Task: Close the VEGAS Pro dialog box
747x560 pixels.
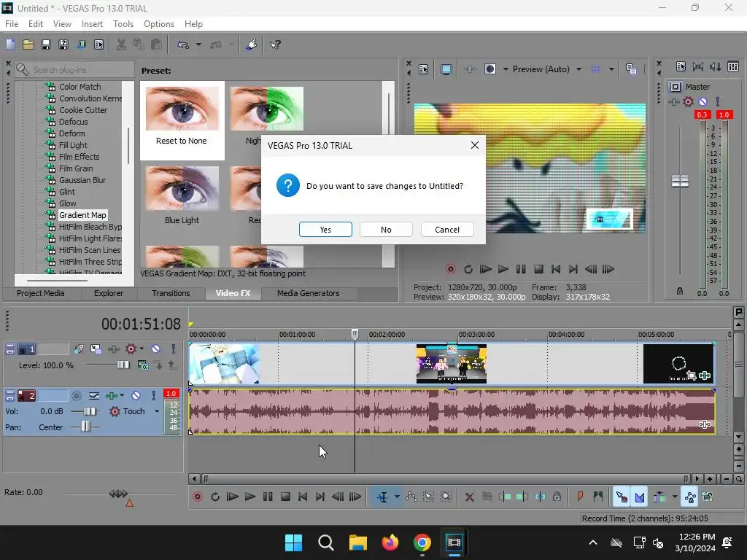Action: 474,145
